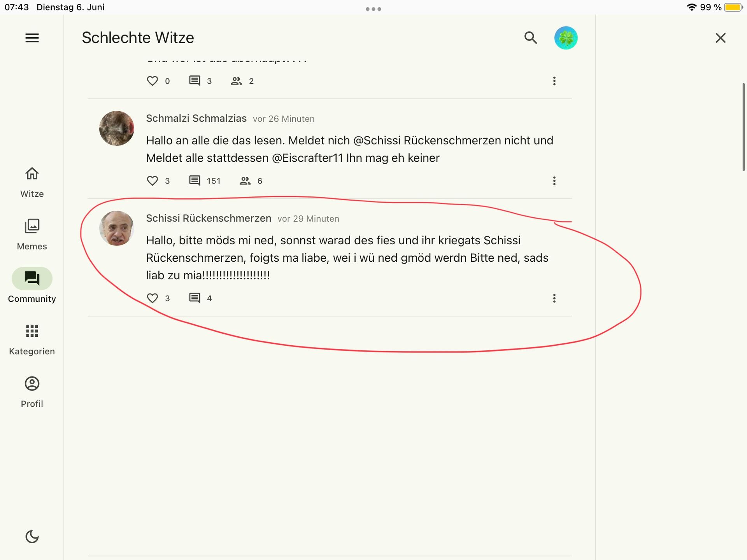This screenshot has width=747, height=560.
Task: Select the Community chat icon
Action: 32,278
